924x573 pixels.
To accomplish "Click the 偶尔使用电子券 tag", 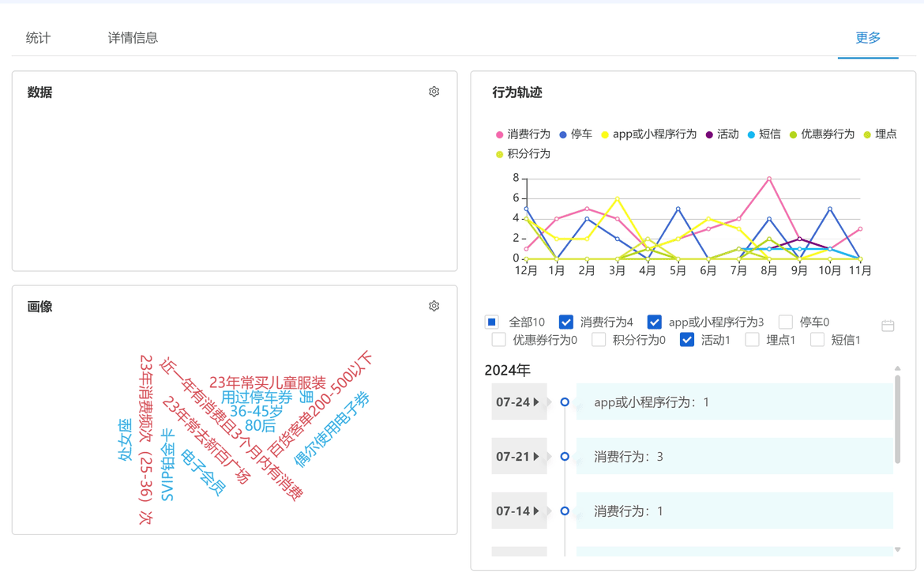I will [332, 429].
